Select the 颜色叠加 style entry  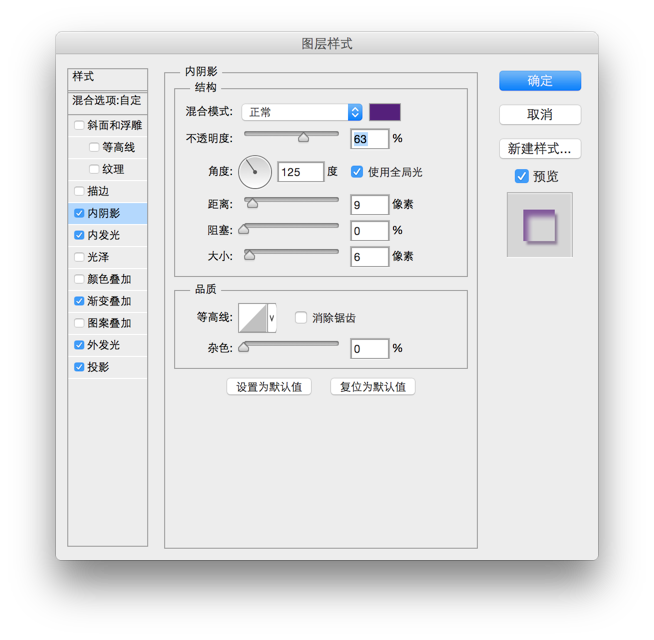tap(109, 279)
